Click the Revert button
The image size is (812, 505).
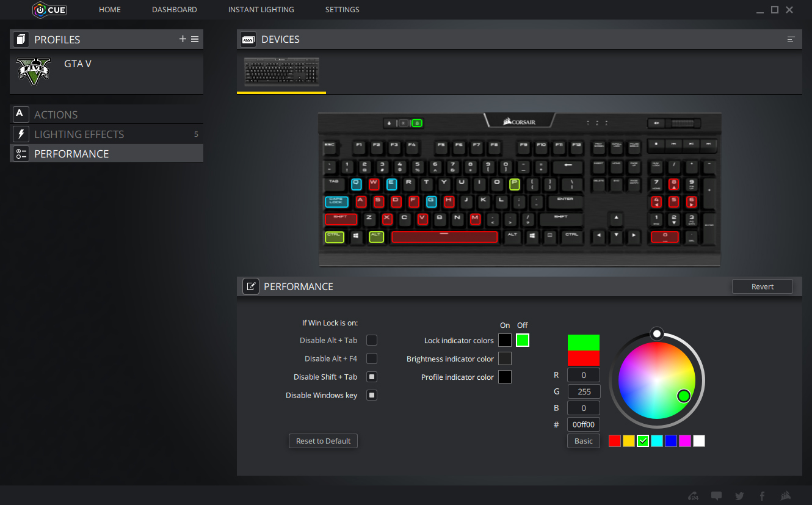(763, 286)
